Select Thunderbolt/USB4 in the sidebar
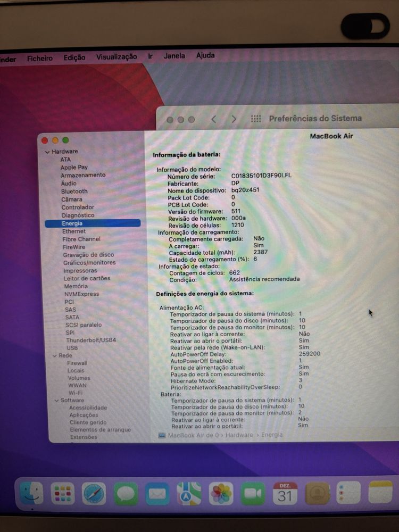The height and width of the screenshot is (532, 399). pyautogui.click(x=91, y=340)
